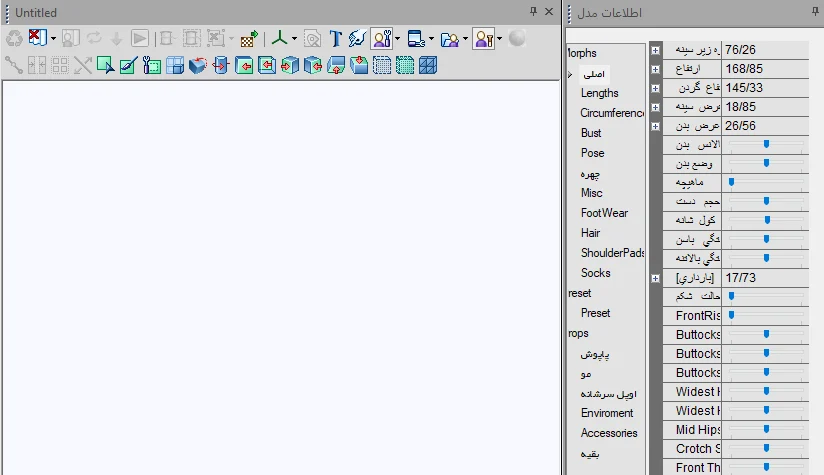Toggle the person-with-wrench model properties button
Image resolution: width=824 pixels, height=475 pixels.
[382, 38]
